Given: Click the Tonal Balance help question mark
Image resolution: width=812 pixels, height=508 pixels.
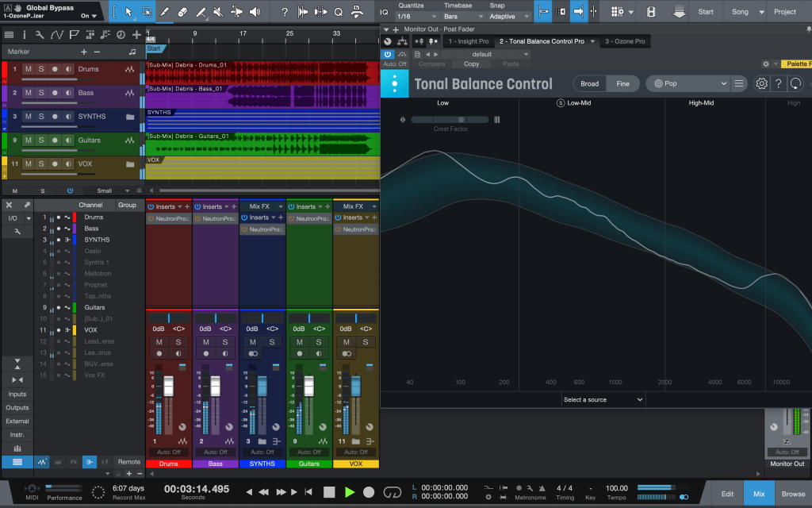Looking at the screenshot, I should click(779, 83).
